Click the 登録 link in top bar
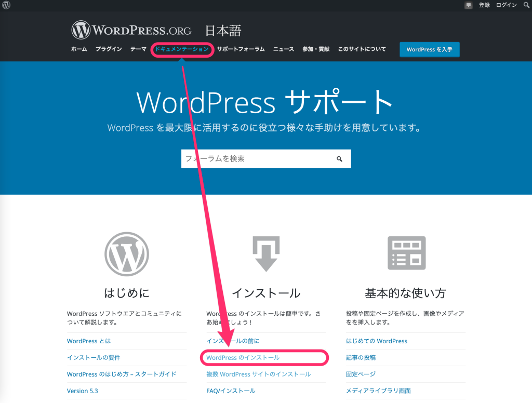Image resolution: width=532 pixels, height=403 pixels. click(484, 5)
